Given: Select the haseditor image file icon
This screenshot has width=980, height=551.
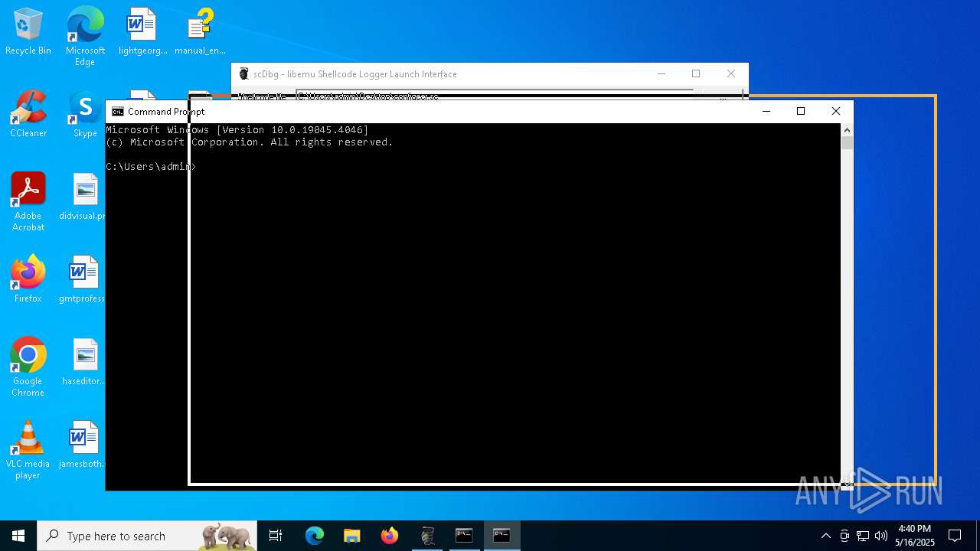Looking at the screenshot, I should [x=84, y=363].
